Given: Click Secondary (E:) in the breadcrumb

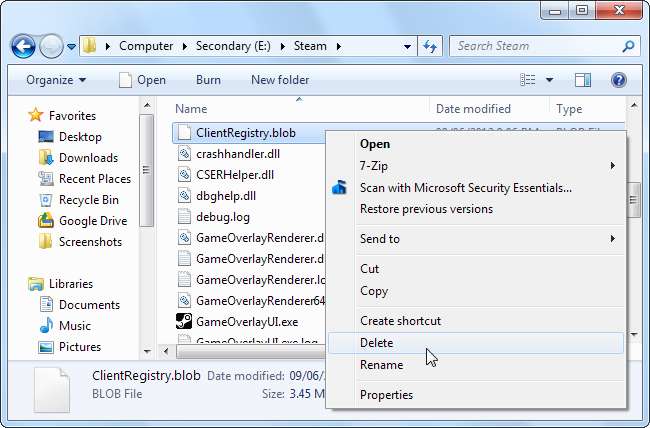Looking at the screenshot, I should coord(233,46).
